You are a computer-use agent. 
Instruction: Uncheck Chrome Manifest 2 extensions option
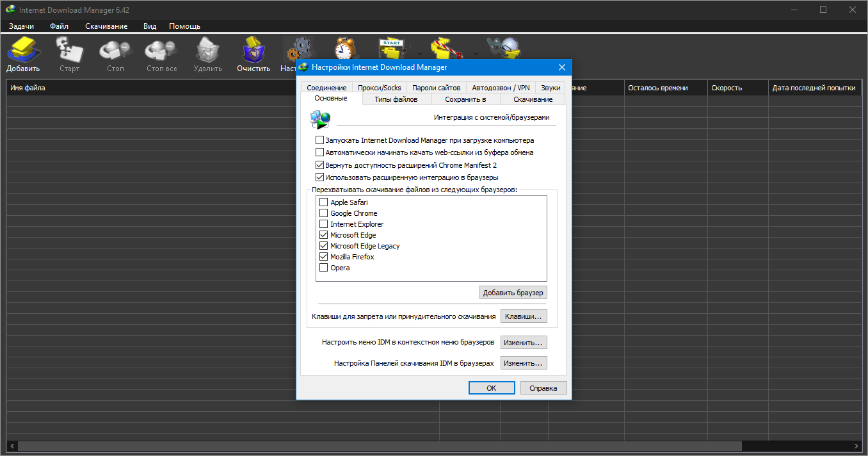point(320,165)
